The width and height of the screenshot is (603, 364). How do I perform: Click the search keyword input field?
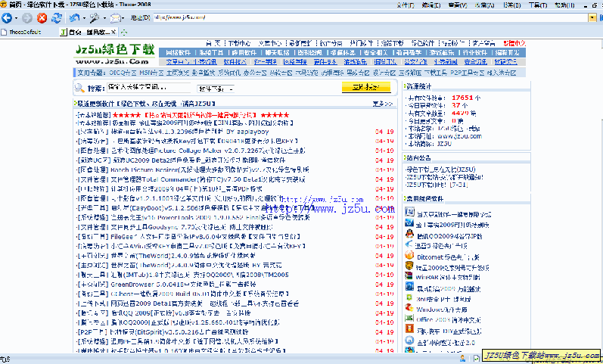click(148, 88)
